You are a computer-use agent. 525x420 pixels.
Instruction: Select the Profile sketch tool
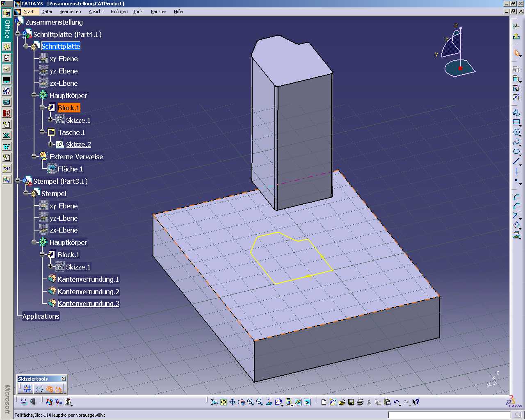click(x=516, y=112)
